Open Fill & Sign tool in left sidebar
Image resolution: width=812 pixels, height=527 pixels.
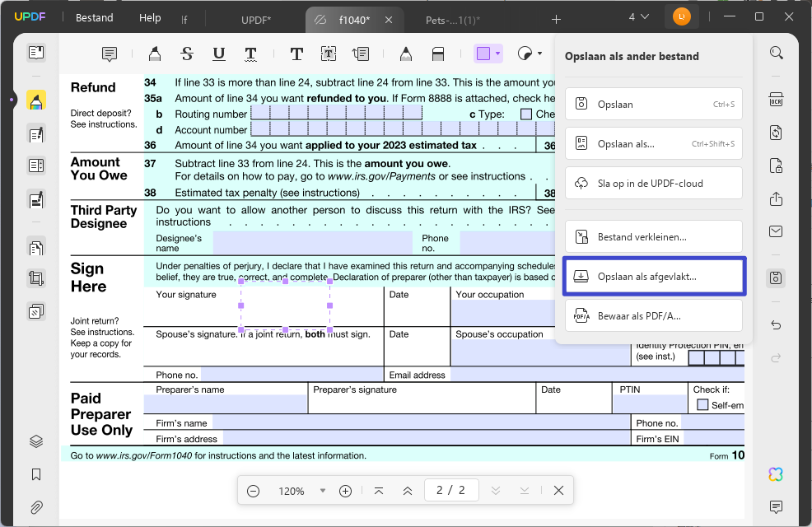(x=35, y=198)
